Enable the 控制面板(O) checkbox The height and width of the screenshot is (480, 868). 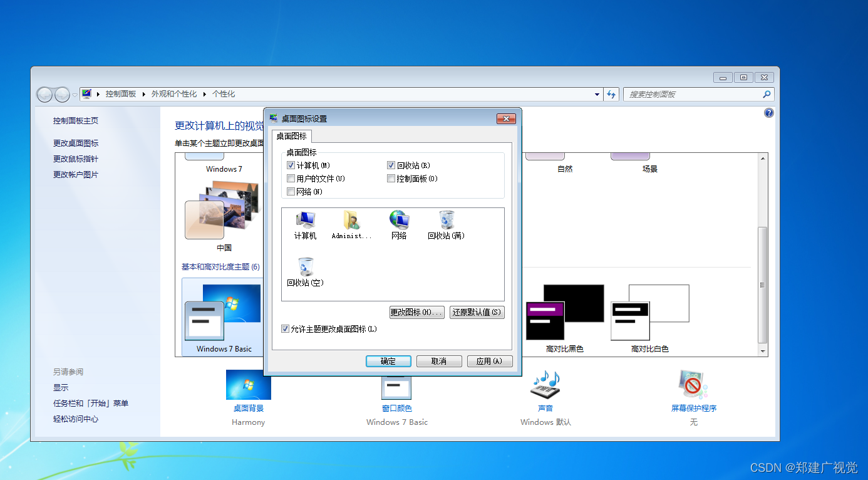pyautogui.click(x=391, y=179)
